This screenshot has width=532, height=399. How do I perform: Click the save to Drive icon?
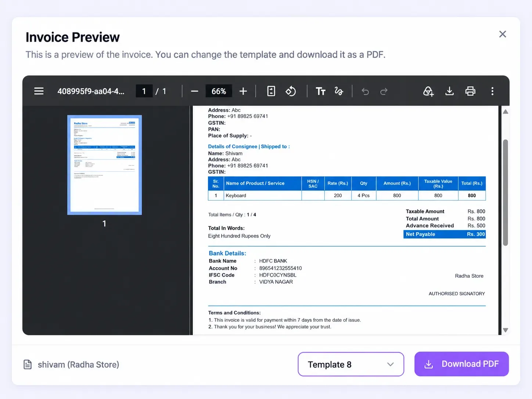pos(428,91)
